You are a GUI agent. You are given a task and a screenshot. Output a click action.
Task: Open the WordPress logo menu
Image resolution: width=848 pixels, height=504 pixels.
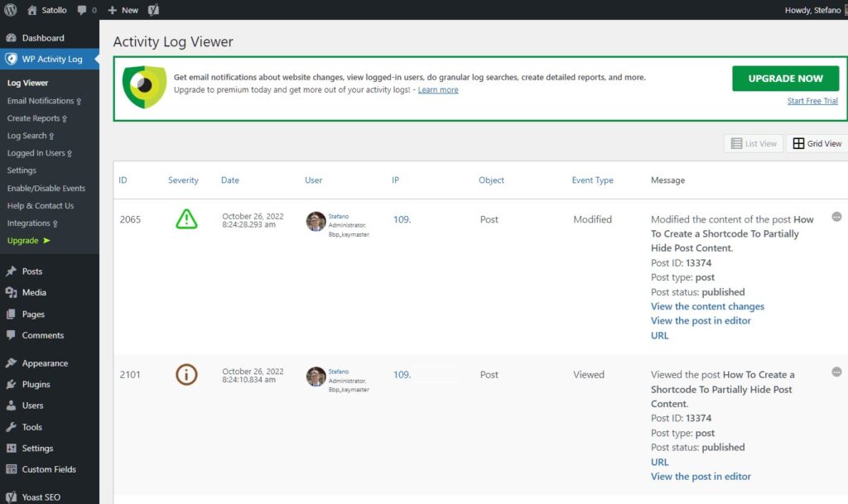[x=10, y=10]
